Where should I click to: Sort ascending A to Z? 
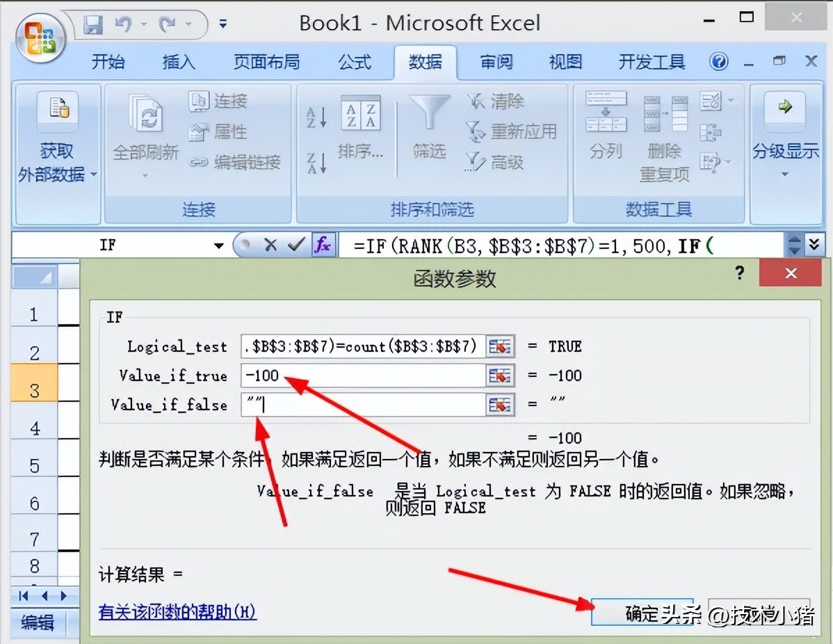[x=316, y=118]
